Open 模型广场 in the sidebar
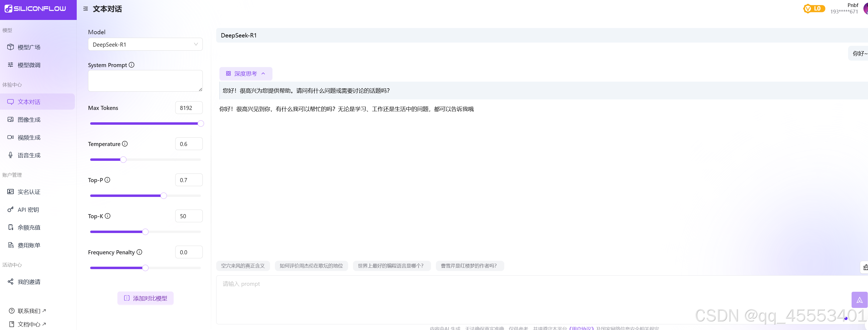The height and width of the screenshot is (330, 868). (x=29, y=47)
